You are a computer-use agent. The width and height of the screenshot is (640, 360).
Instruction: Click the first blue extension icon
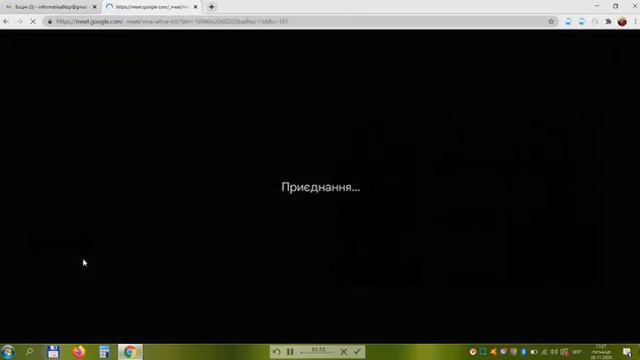568,21
